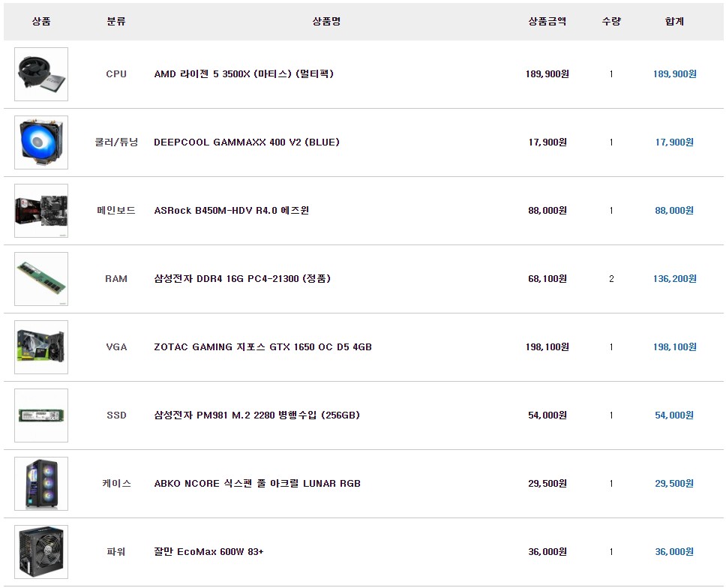This screenshot has width=726, height=588.
Task: Click 삼성전자 DDR4 16G product name
Action: click(x=241, y=279)
